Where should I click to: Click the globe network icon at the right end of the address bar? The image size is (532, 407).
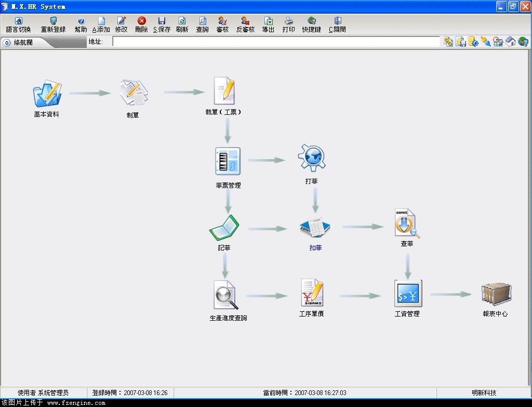523,42
